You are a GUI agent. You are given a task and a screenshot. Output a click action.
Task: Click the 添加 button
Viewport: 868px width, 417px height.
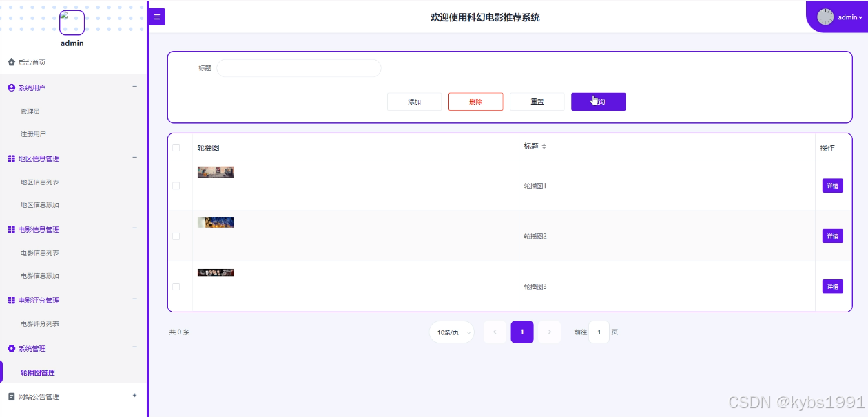pyautogui.click(x=414, y=102)
